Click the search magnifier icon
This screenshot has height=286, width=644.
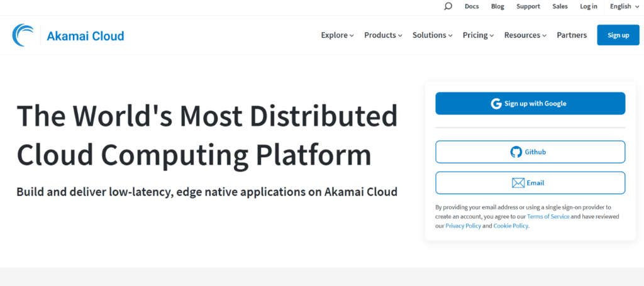448,6
